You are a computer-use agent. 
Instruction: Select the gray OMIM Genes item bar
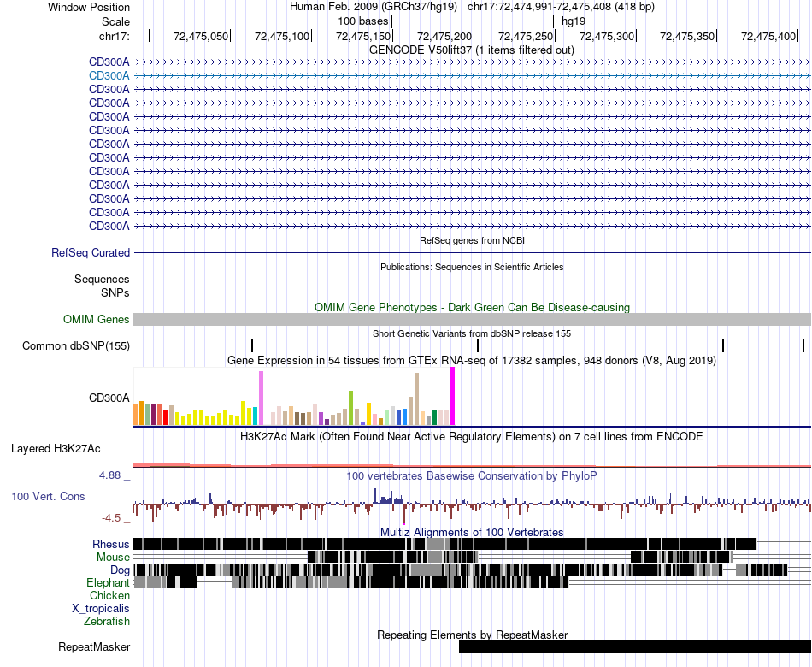click(x=472, y=319)
